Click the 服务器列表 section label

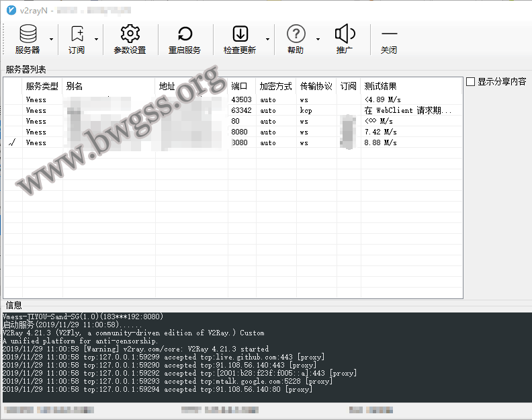point(26,70)
